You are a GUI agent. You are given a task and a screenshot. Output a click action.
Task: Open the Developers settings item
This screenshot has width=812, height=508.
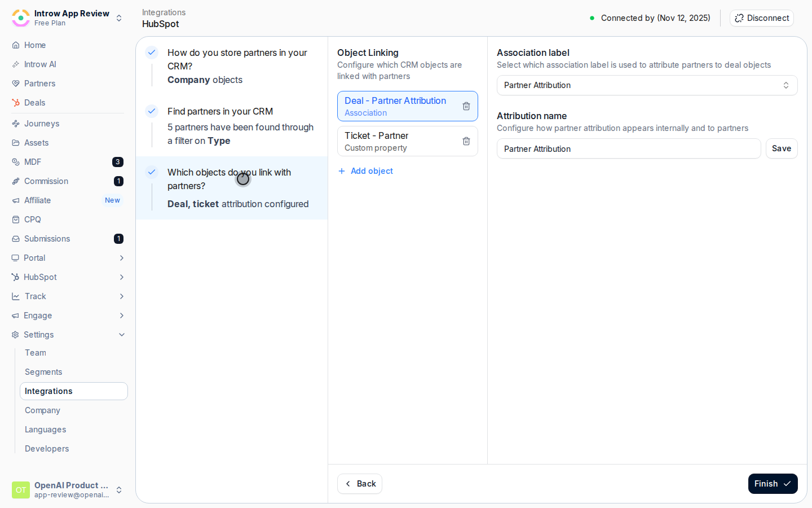(74, 449)
